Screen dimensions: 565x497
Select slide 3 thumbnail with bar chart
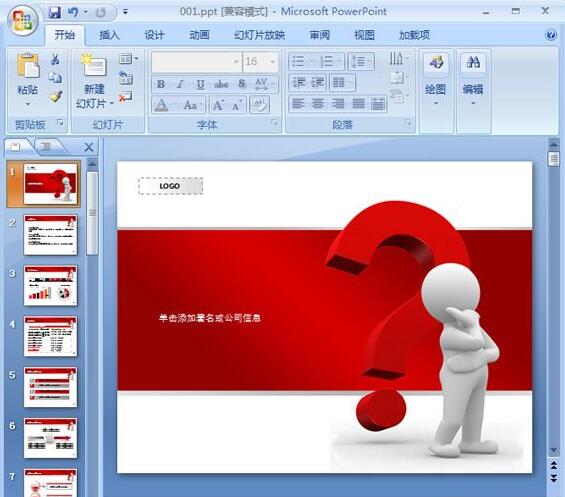click(50, 286)
